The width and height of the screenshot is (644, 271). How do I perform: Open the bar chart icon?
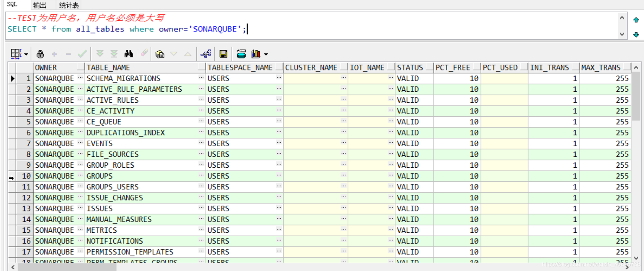pyautogui.click(x=256, y=54)
